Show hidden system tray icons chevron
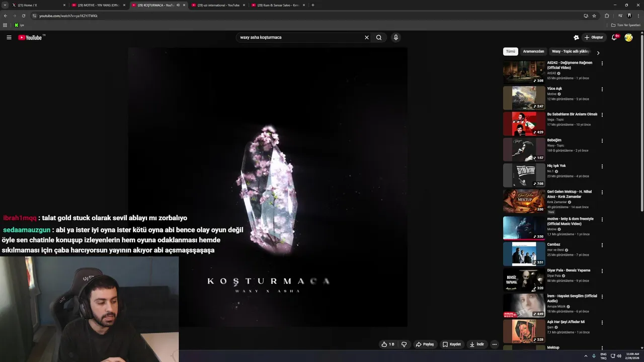Image resolution: width=644 pixels, height=362 pixels. pos(586,356)
